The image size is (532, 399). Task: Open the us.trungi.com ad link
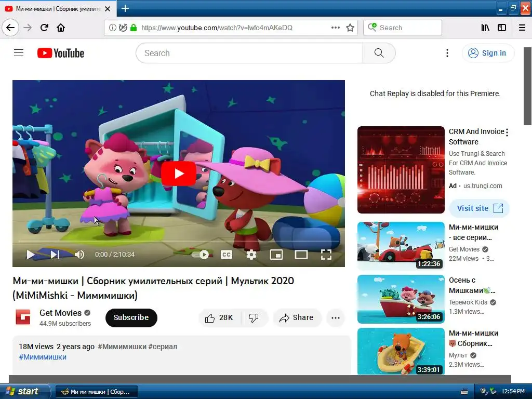tap(483, 186)
